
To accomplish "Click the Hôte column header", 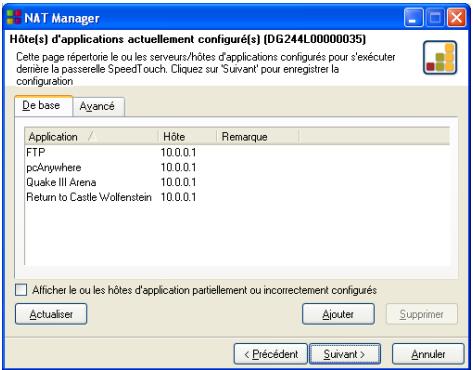I will (x=187, y=136).
